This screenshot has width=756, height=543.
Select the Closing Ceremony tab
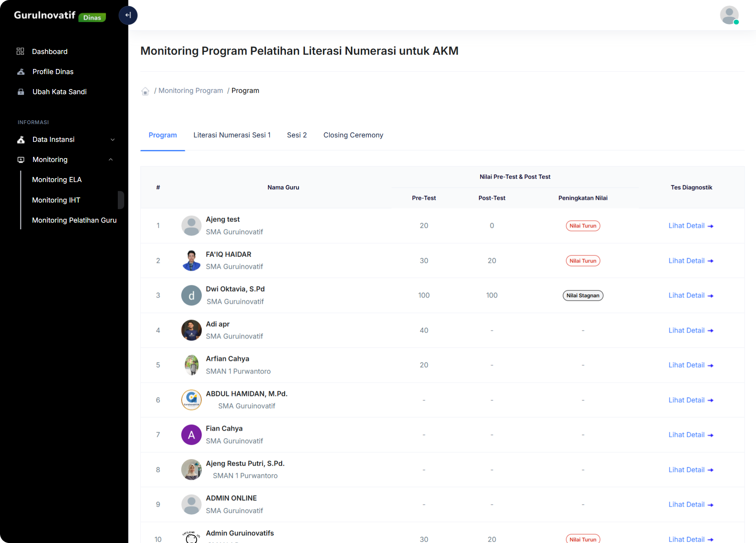353,135
